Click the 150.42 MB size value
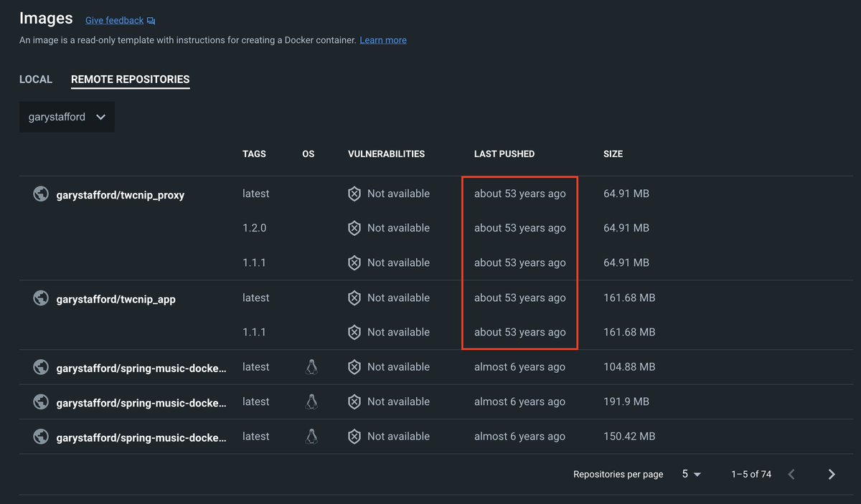The width and height of the screenshot is (861, 504). [629, 436]
